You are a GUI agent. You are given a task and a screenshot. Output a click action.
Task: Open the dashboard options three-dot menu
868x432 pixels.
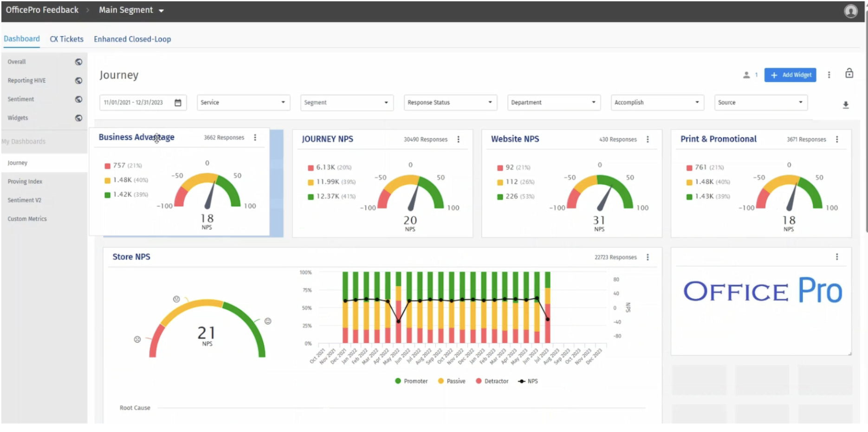(829, 75)
